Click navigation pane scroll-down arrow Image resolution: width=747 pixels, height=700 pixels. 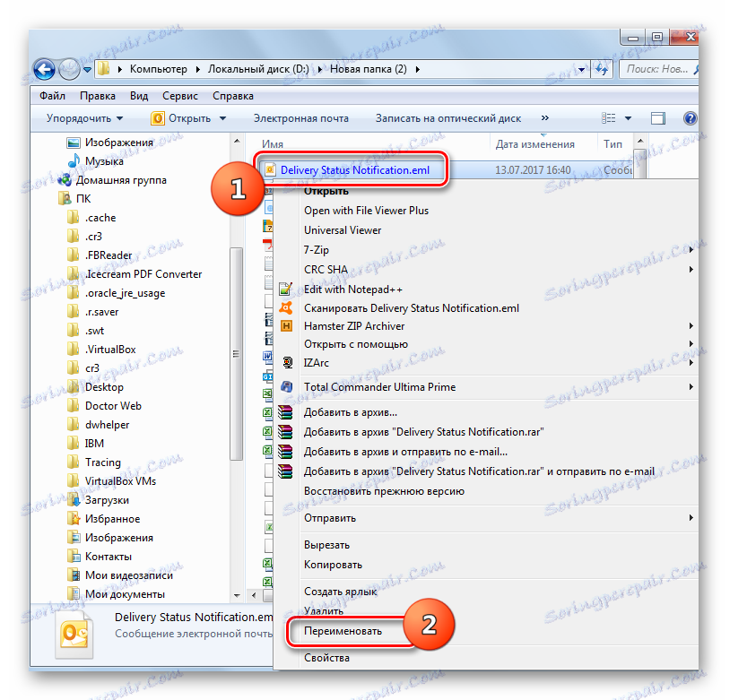tap(237, 595)
